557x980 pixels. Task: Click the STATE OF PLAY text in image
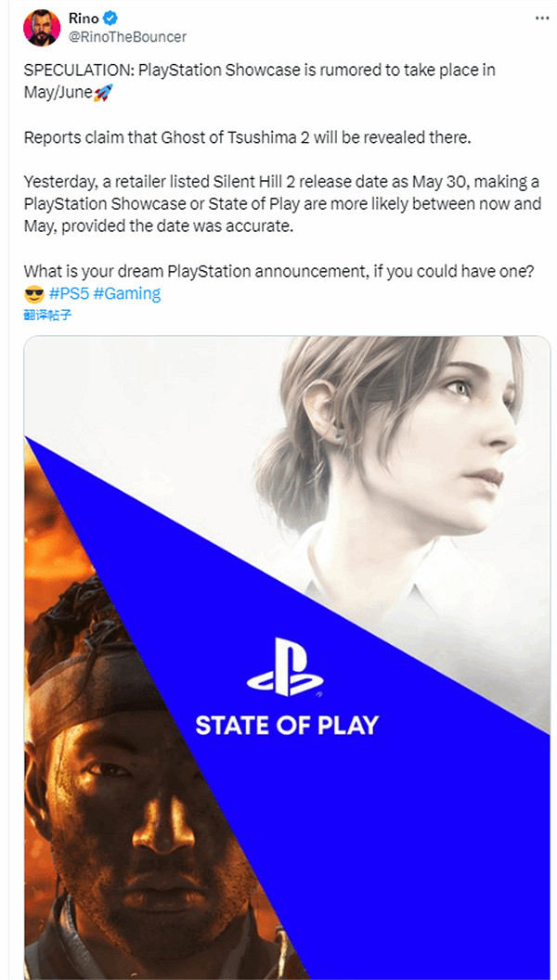pos(286,725)
